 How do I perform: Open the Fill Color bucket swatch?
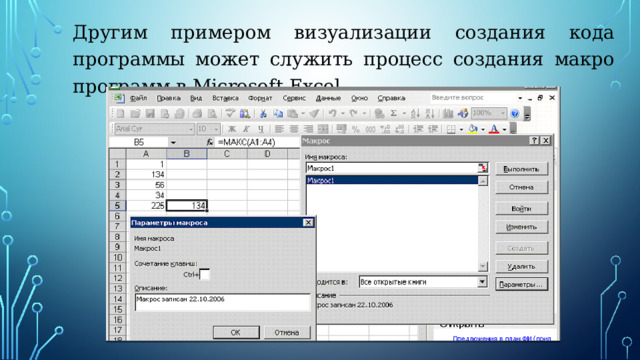pyautogui.click(x=473, y=129)
